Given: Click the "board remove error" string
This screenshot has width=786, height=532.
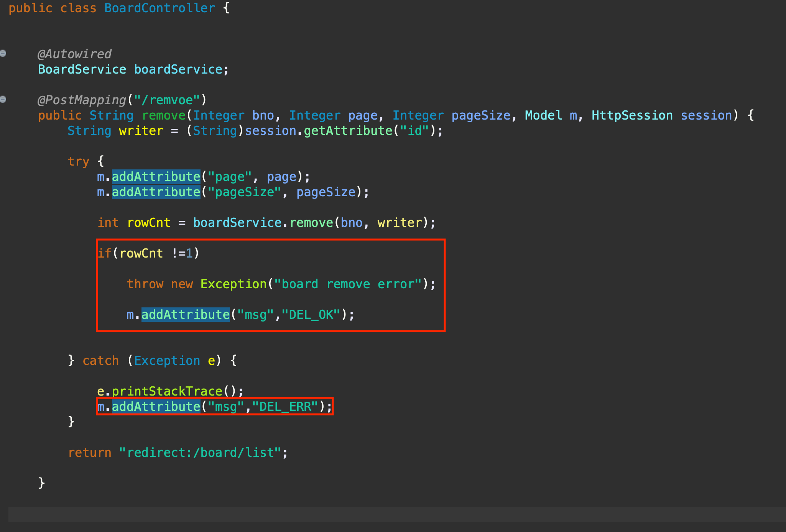Looking at the screenshot, I should pos(348,284).
